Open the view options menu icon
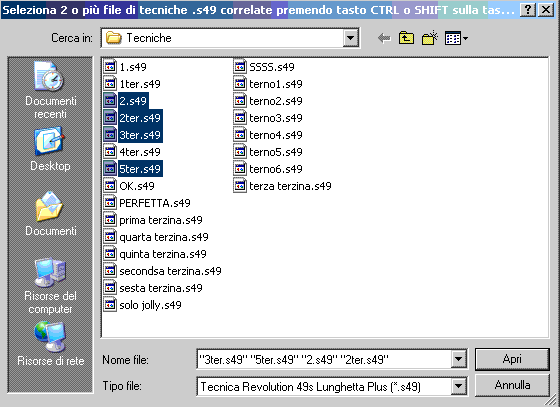The height and width of the screenshot is (407, 560). tap(456, 38)
